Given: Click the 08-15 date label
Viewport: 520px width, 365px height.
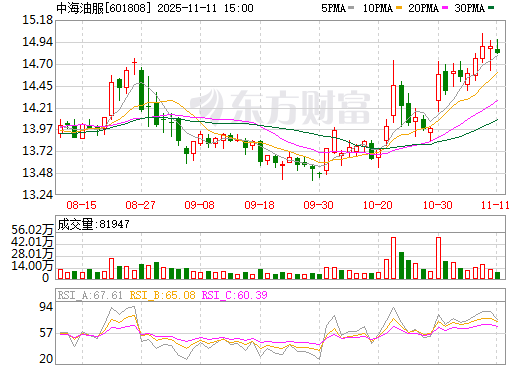Looking at the screenshot, I should click(81, 205).
